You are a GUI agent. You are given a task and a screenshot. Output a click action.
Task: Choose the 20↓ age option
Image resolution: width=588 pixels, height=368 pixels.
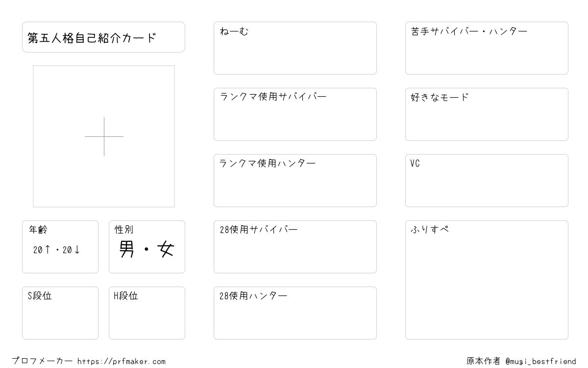pos(71,250)
